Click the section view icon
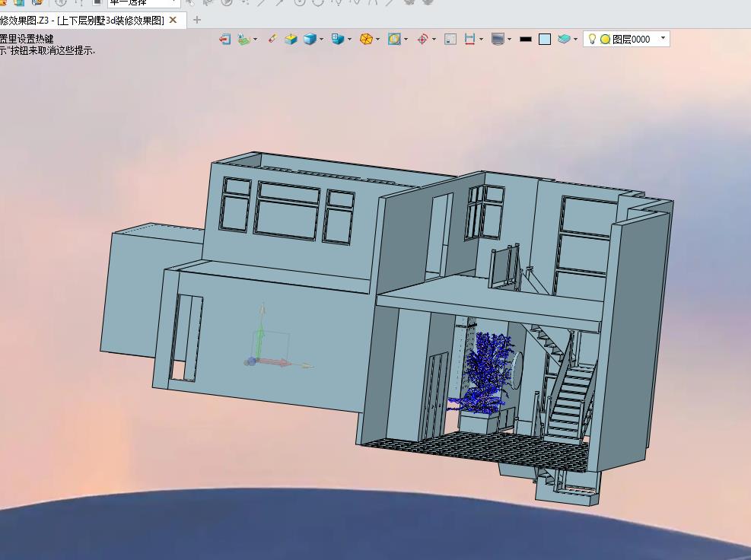The height and width of the screenshot is (560, 751). coord(394,40)
